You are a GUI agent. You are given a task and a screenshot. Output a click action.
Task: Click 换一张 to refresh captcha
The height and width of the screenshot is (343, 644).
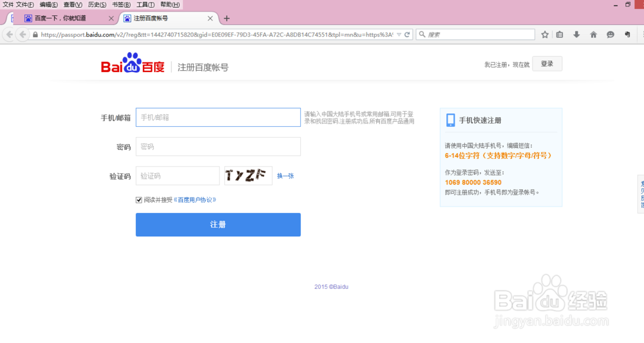[285, 176]
